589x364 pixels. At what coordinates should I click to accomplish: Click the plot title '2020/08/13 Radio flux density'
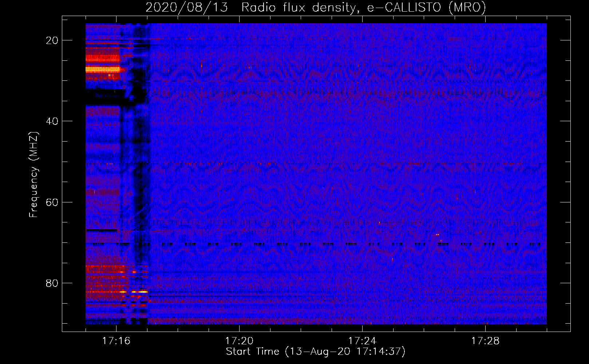pyautogui.click(x=251, y=7)
